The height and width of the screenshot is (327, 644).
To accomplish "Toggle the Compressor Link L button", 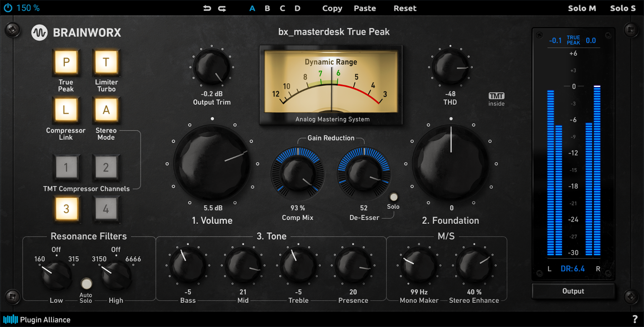I will (x=66, y=110).
